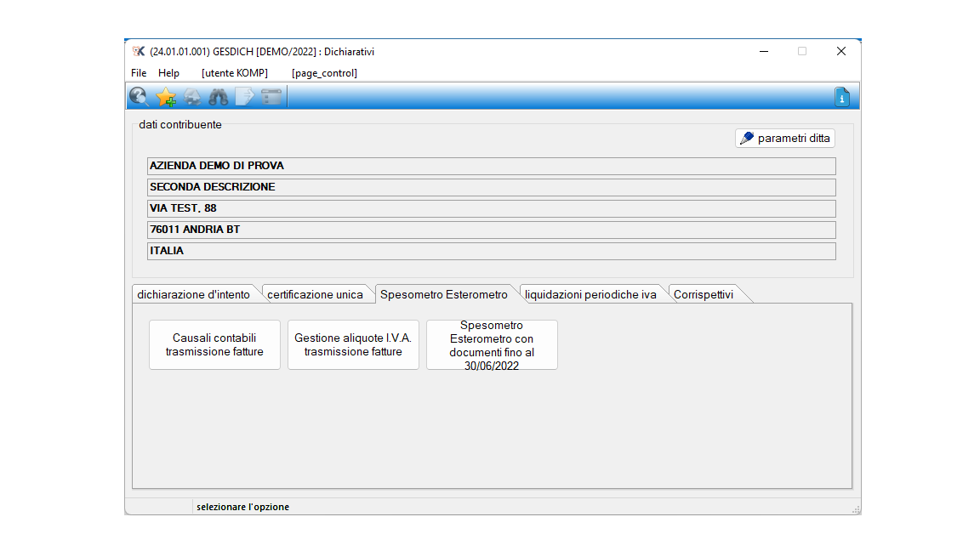Open the [utente KOMP] menu
Screen dimensions: 980x551
click(x=235, y=73)
